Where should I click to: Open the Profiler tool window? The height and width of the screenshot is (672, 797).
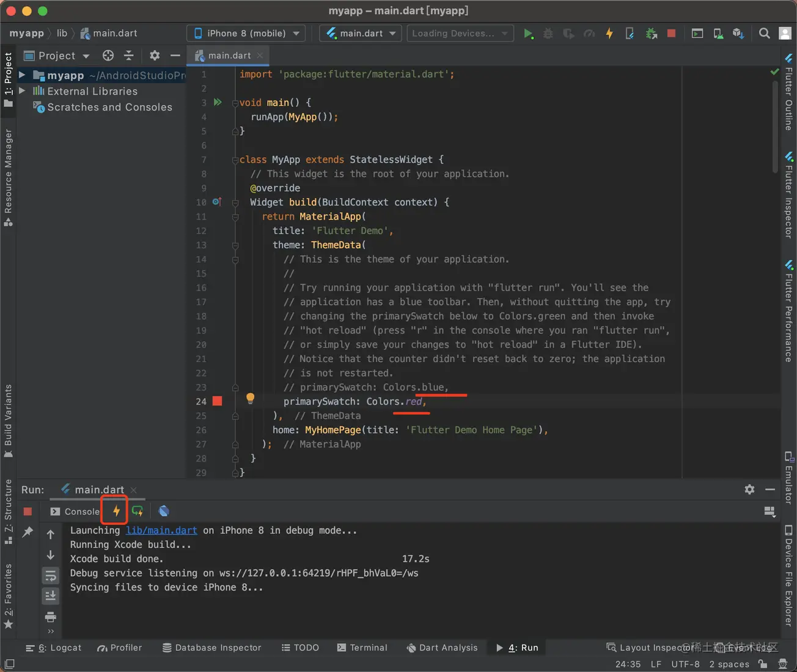pos(119,648)
